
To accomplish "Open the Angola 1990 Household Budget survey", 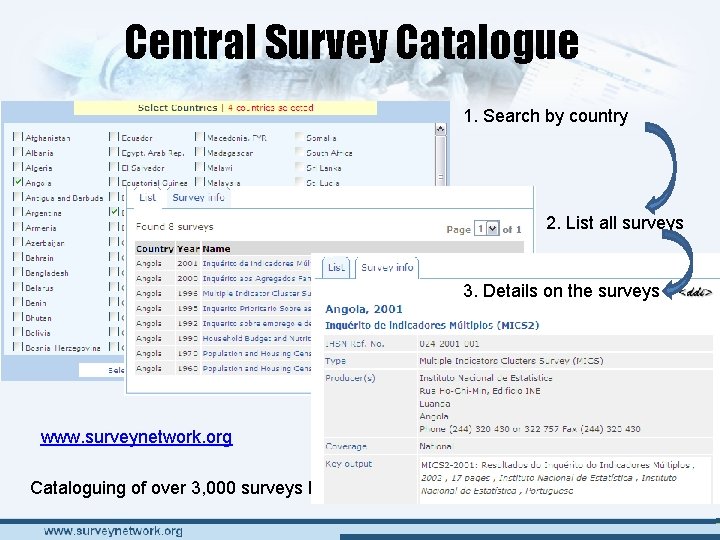I will pyautogui.click(x=256, y=338).
